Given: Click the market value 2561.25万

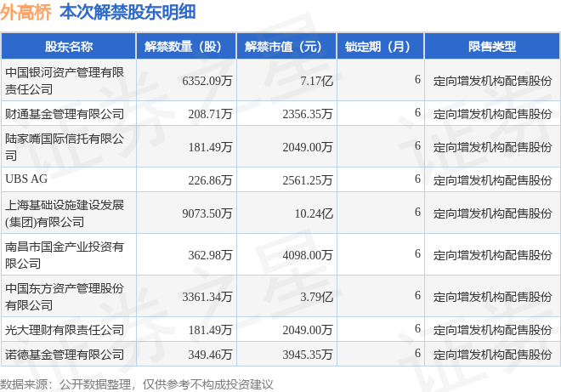Looking at the screenshot, I should click(308, 180).
